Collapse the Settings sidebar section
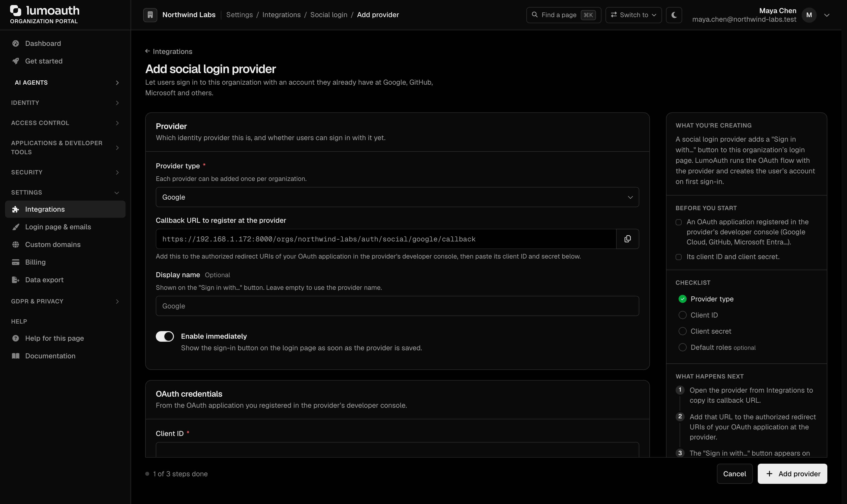Screen dimensions: 847x504 coord(65,192)
